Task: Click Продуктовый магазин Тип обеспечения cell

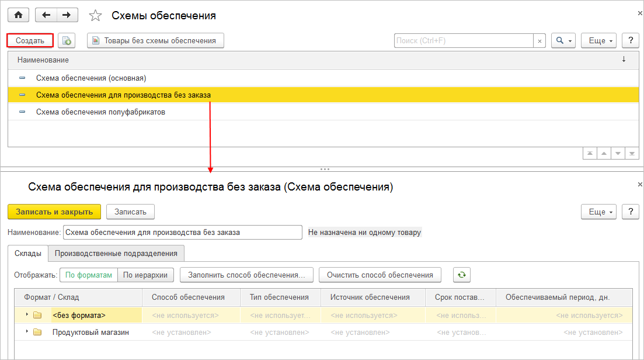Action: pyautogui.click(x=280, y=332)
